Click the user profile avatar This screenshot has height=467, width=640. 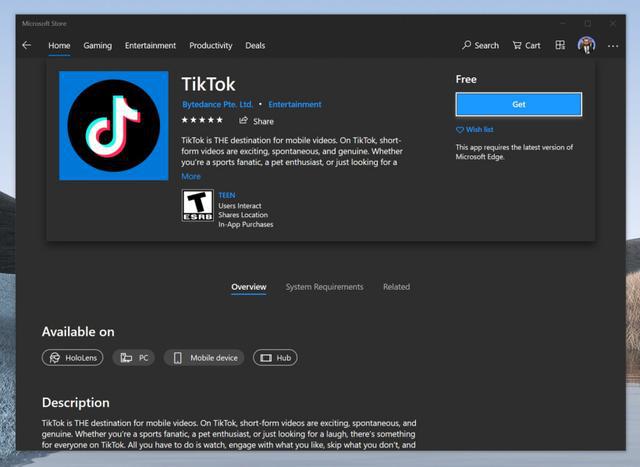click(x=587, y=45)
